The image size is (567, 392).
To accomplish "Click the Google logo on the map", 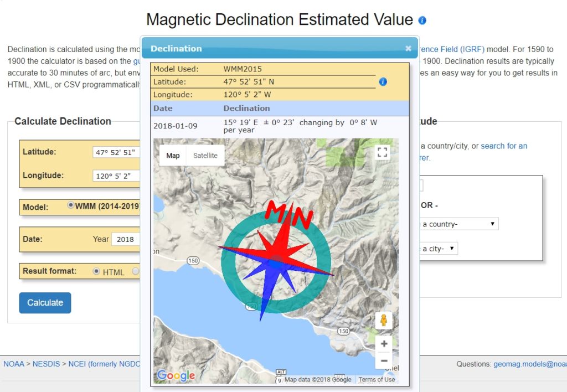I will [176, 375].
